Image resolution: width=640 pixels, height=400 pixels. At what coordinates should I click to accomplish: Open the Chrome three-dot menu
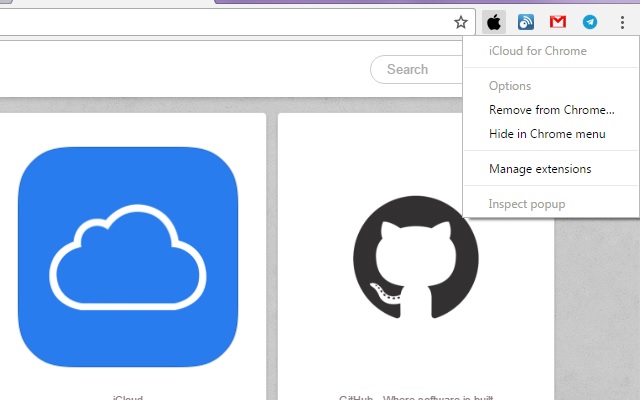click(x=622, y=22)
